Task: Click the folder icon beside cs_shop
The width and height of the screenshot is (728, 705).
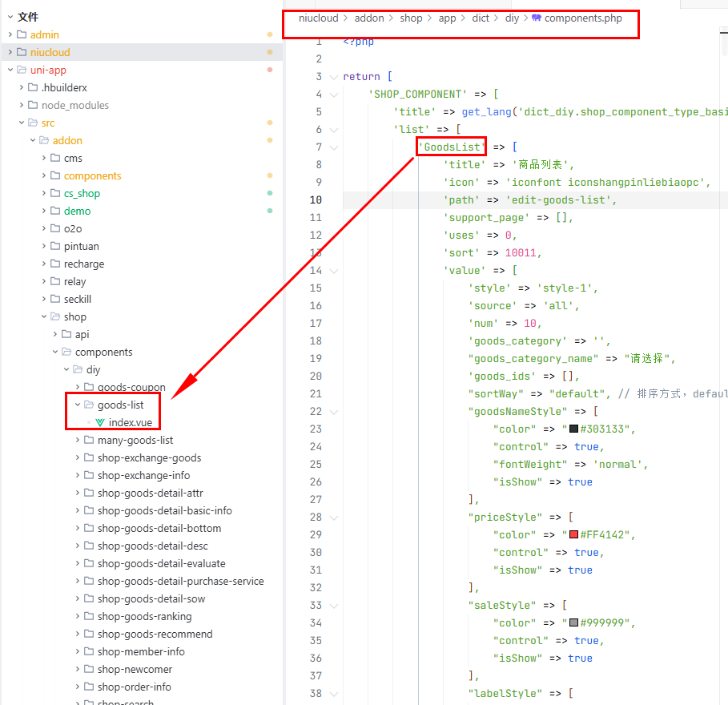Action: pyautogui.click(x=55, y=193)
